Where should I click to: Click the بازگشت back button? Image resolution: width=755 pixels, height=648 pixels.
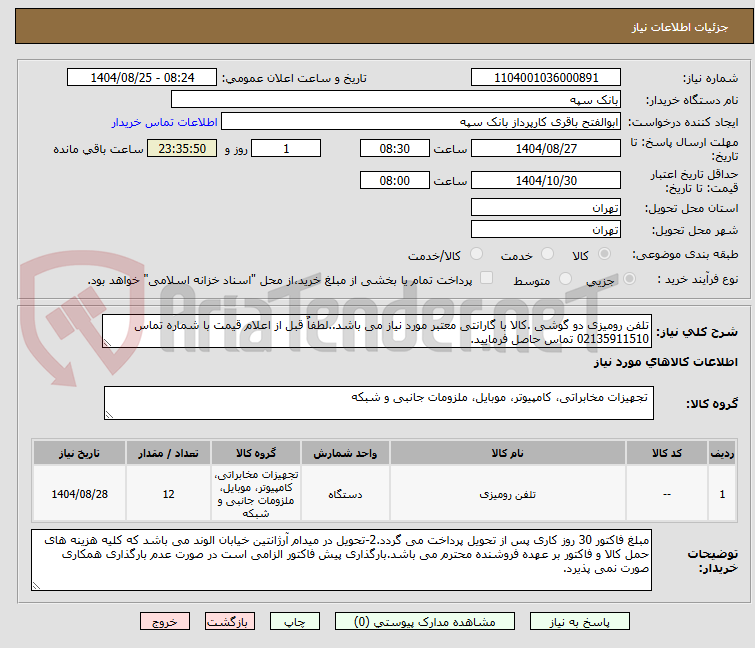tap(227, 621)
